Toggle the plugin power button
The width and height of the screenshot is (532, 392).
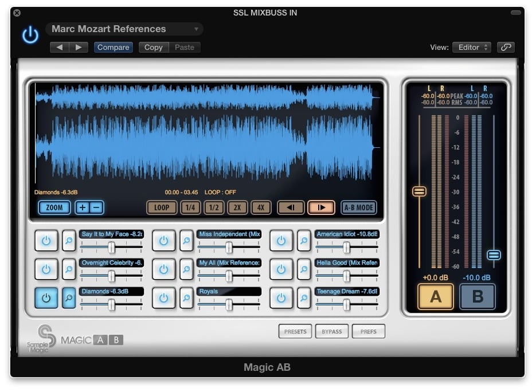point(30,34)
